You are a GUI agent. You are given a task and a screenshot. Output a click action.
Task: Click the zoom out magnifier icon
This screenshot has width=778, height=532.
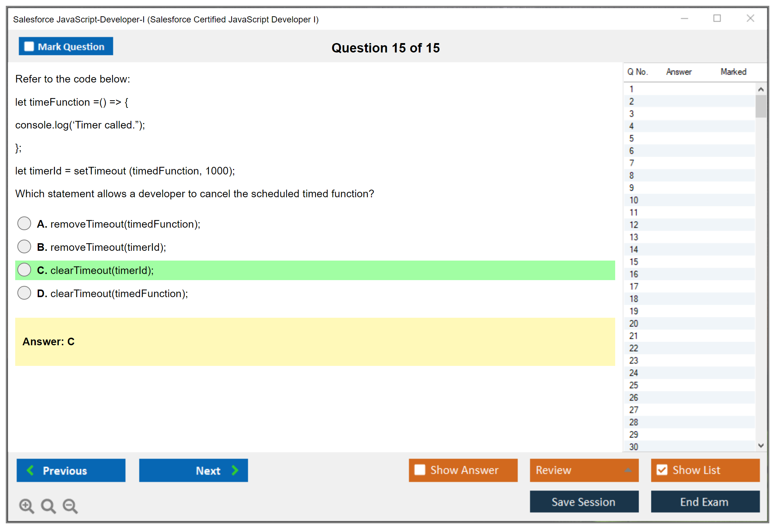coord(70,506)
